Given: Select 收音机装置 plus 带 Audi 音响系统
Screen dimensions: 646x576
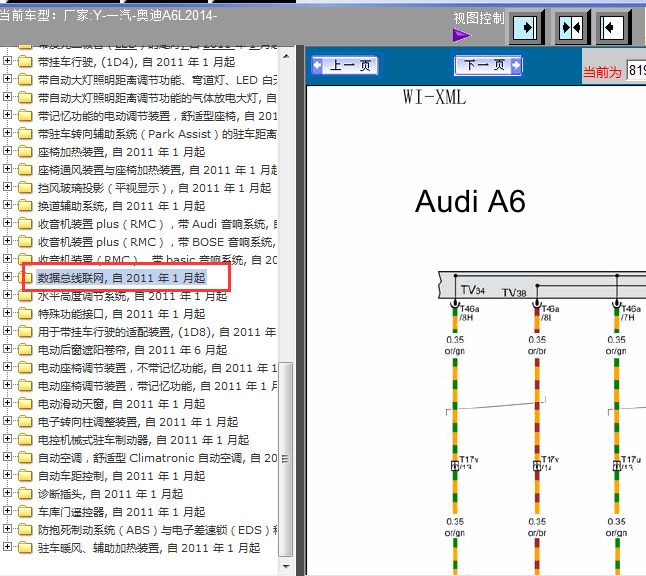Looking at the screenshot, I should coord(157,224).
